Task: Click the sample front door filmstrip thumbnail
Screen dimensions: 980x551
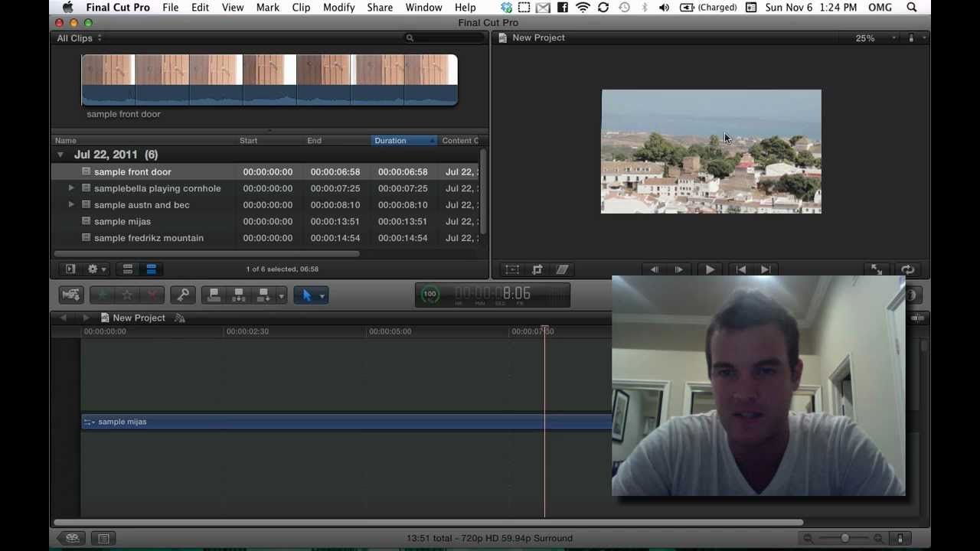Action: (x=269, y=80)
